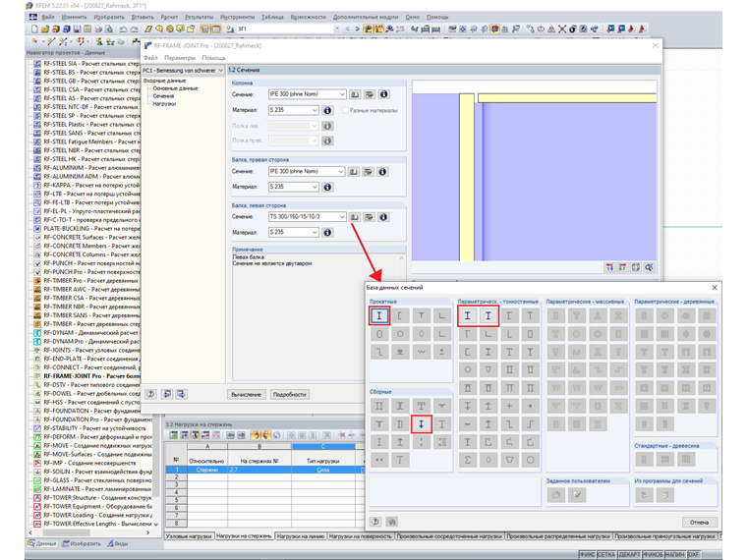This screenshot has width=747, height=560.
Task: Expand column section IPE 300 dropdown
Action: (342, 94)
